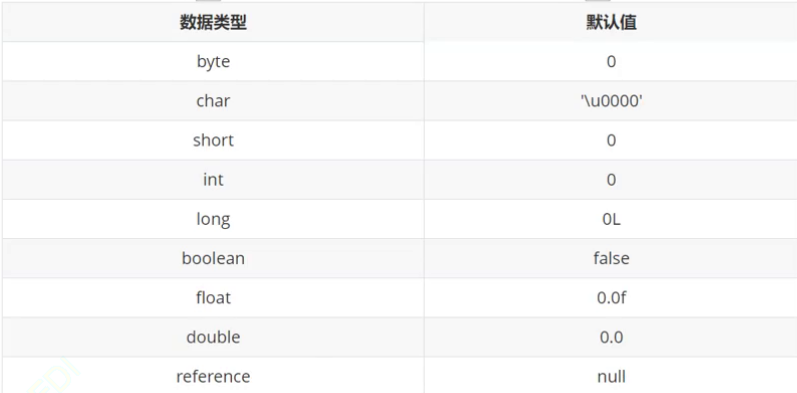The image size is (797, 393).
Task: Click the 默认值 column header
Action: pos(611,23)
